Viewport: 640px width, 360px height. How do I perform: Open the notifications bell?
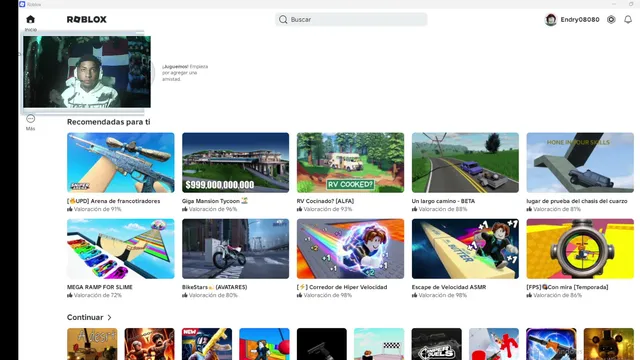(x=628, y=19)
